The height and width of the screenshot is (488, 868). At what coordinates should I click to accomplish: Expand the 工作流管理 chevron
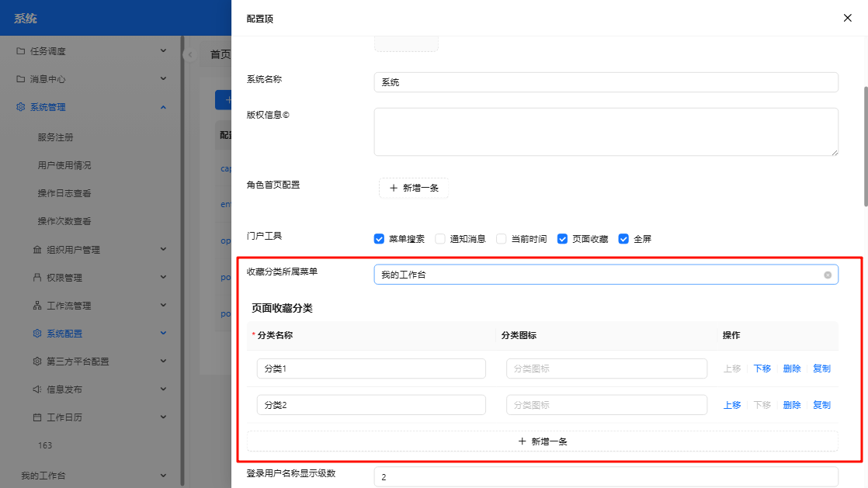tap(163, 305)
